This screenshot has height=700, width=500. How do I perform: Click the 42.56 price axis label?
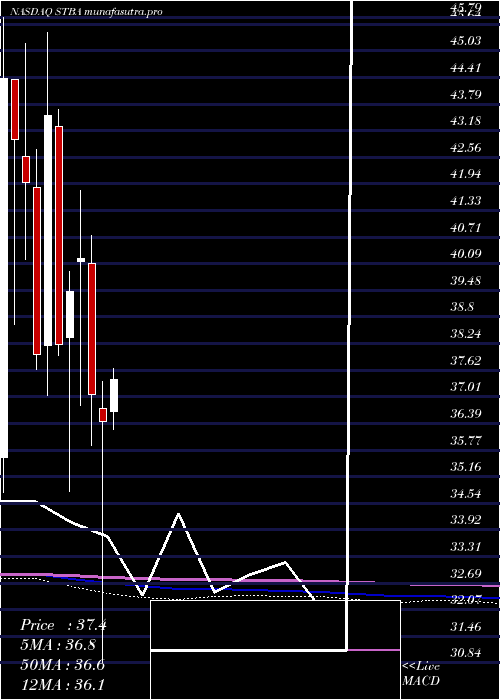tap(466, 147)
